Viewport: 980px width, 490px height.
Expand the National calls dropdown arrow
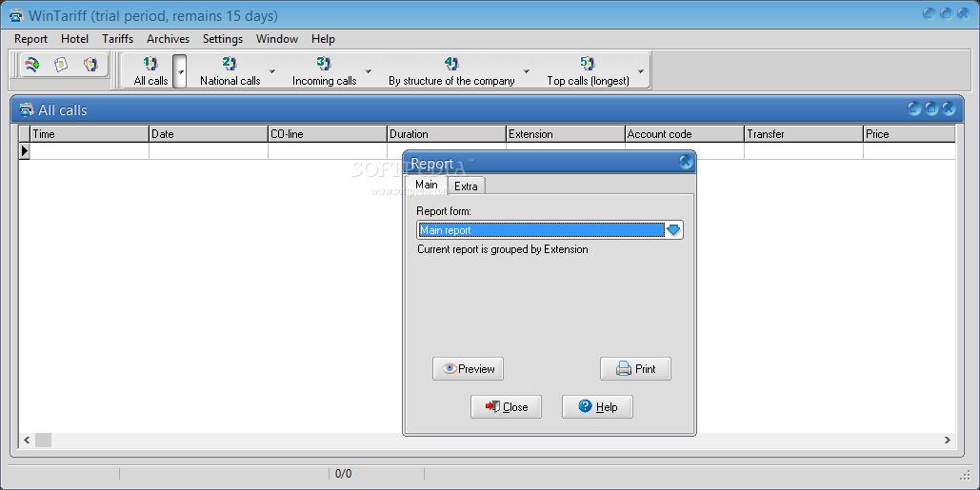click(x=271, y=71)
